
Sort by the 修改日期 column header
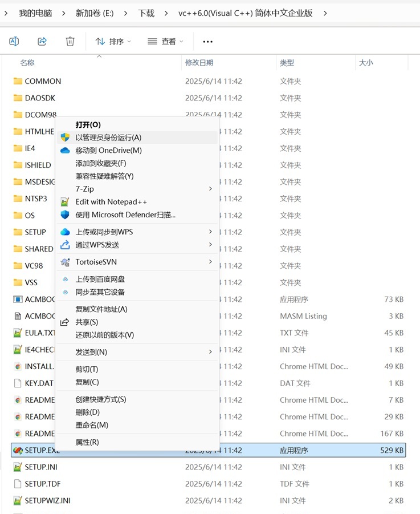tap(199, 63)
